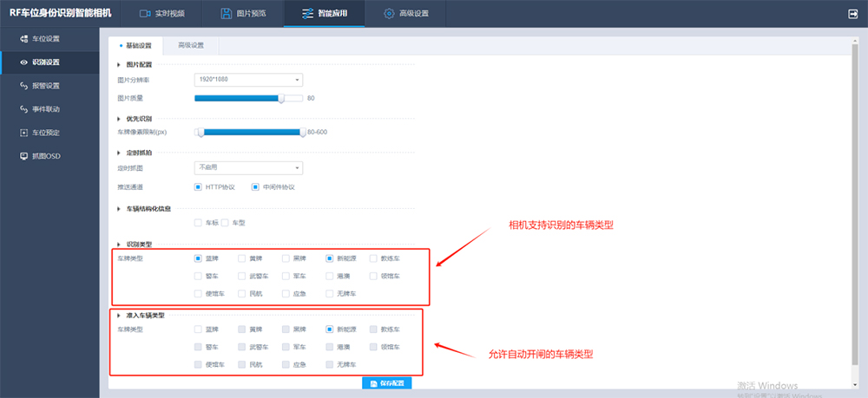
Task: Click the camera icon of 实时视频
Action: pos(145,14)
